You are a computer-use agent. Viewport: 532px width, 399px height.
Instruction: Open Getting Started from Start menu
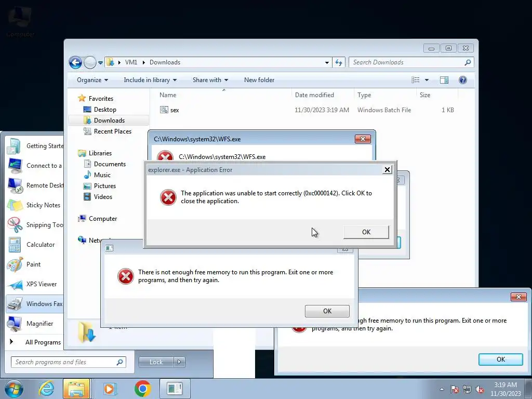coord(35,146)
